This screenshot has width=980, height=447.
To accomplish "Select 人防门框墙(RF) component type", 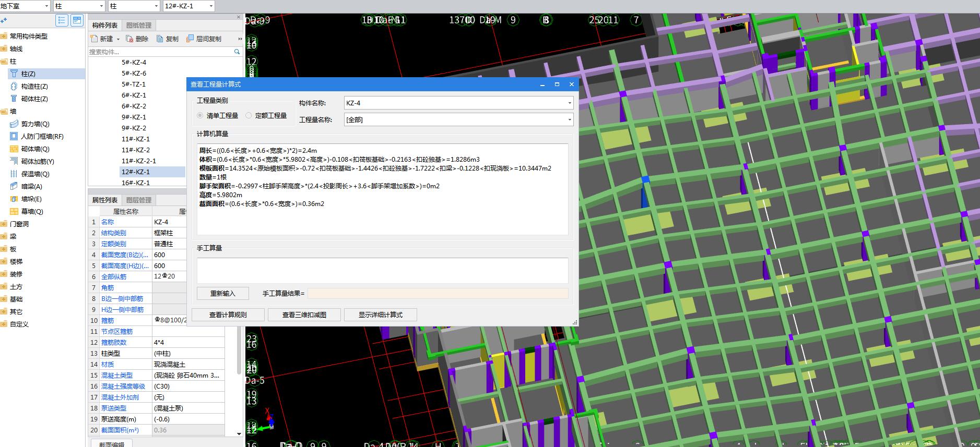I will click(x=42, y=137).
